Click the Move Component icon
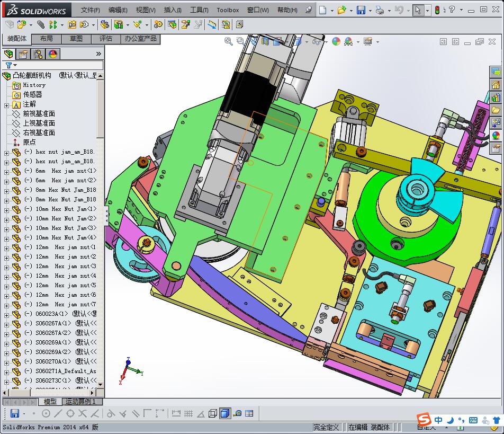This screenshot has height=434, width=504. click(x=84, y=24)
